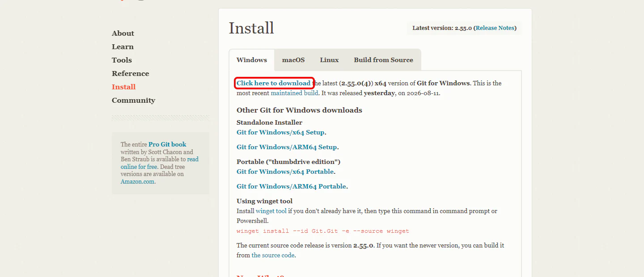Download Git for Windows/ARM64 Setup
Screen dimensions: 644x277
(287, 147)
